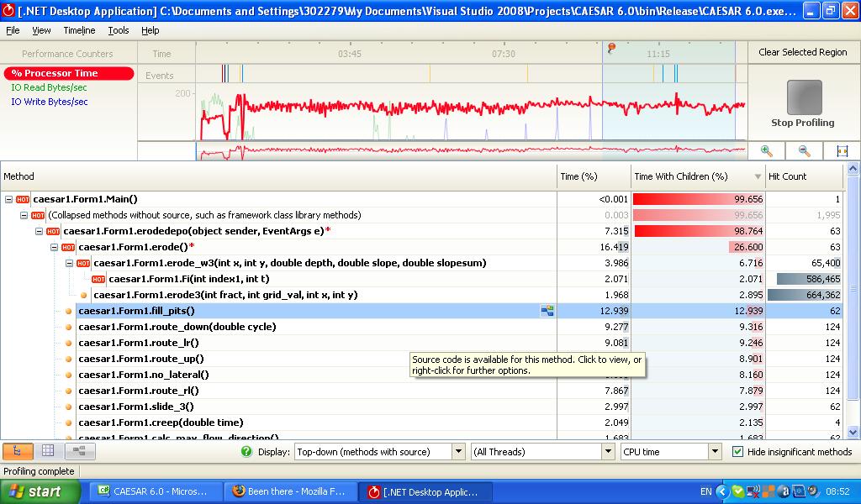The width and height of the screenshot is (861, 504).
Task: Zoom out on the timeline
Action: click(x=804, y=151)
